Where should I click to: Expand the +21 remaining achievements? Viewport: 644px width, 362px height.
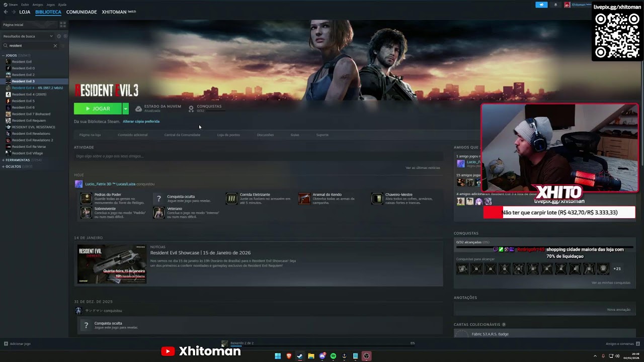[617, 268]
